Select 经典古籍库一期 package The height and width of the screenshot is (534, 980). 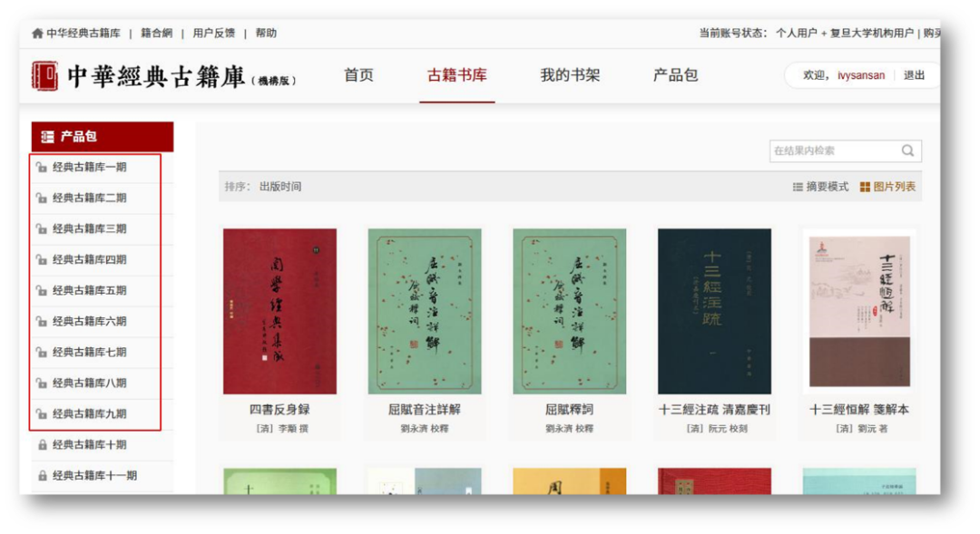click(89, 167)
